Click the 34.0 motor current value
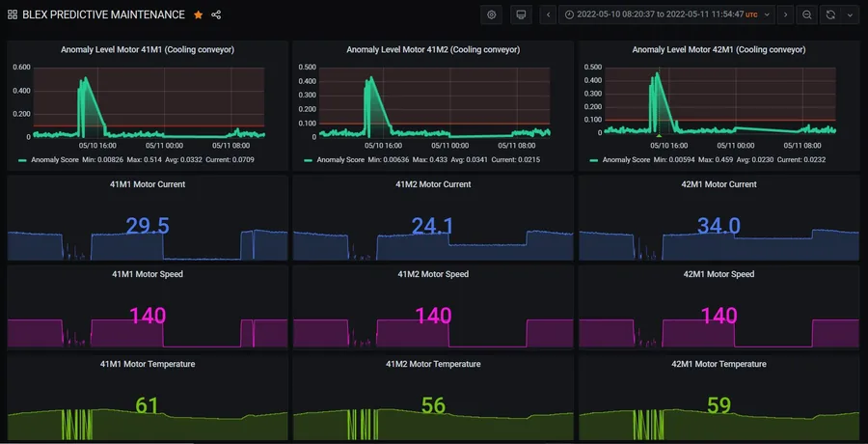Viewport: 868px width, 444px height. 719,226
